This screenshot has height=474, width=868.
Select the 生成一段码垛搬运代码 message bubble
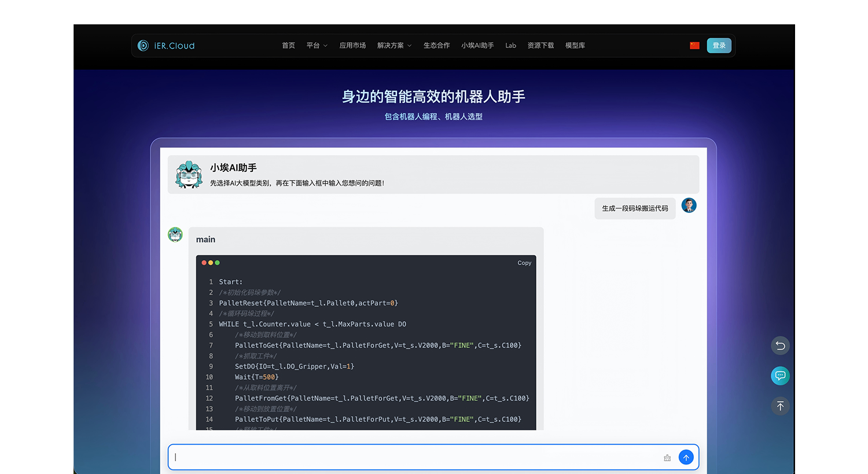pos(635,208)
